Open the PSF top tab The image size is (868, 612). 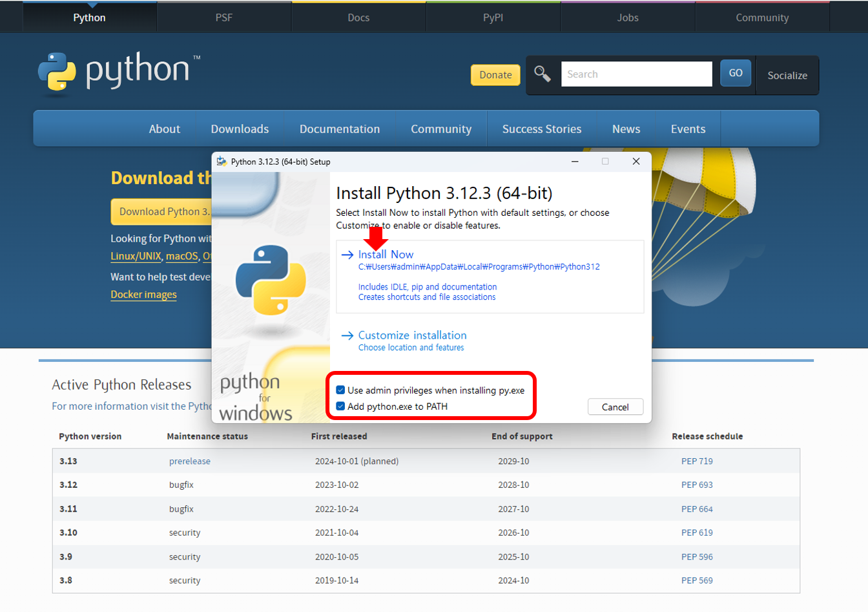click(x=224, y=17)
